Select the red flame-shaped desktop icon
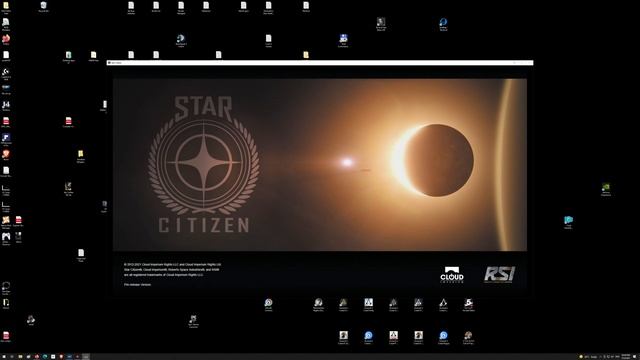This screenshot has width=640, height=360. pos(6,40)
